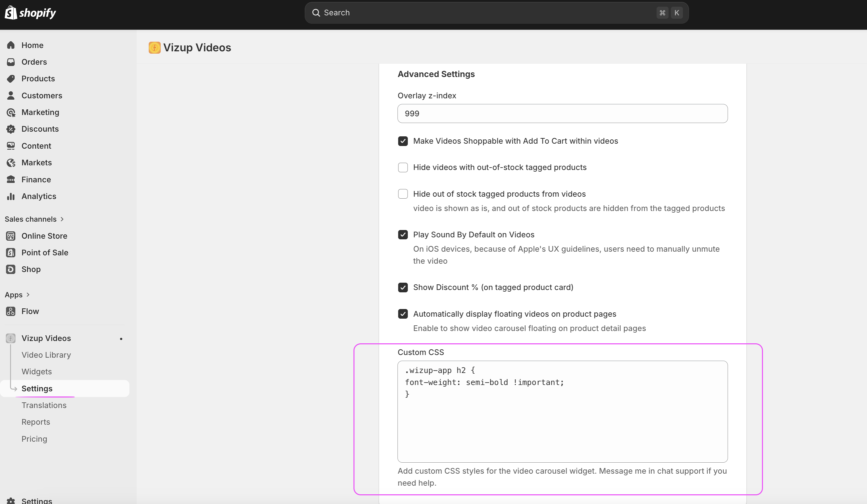Open the Widgets page

click(36, 371)
